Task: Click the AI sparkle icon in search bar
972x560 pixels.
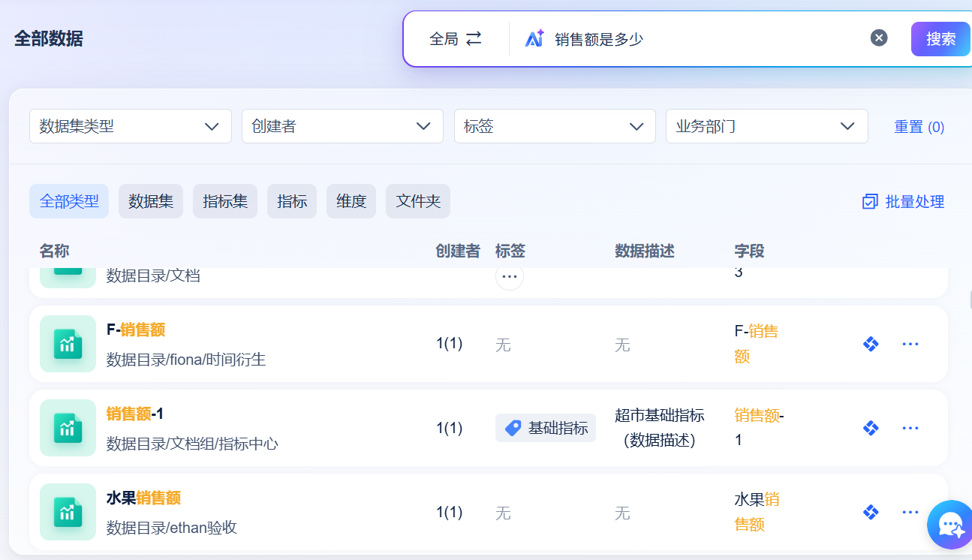Action: 534,39
